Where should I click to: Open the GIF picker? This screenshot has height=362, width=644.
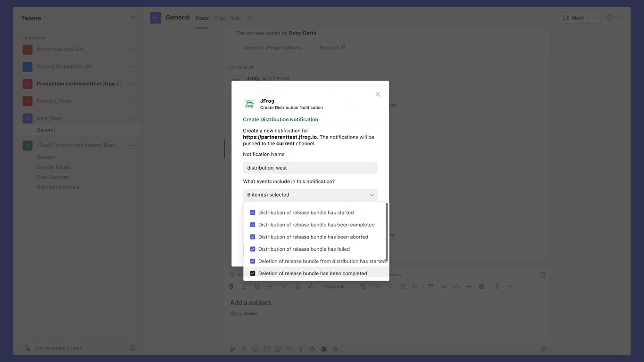[x=266, y=349]
